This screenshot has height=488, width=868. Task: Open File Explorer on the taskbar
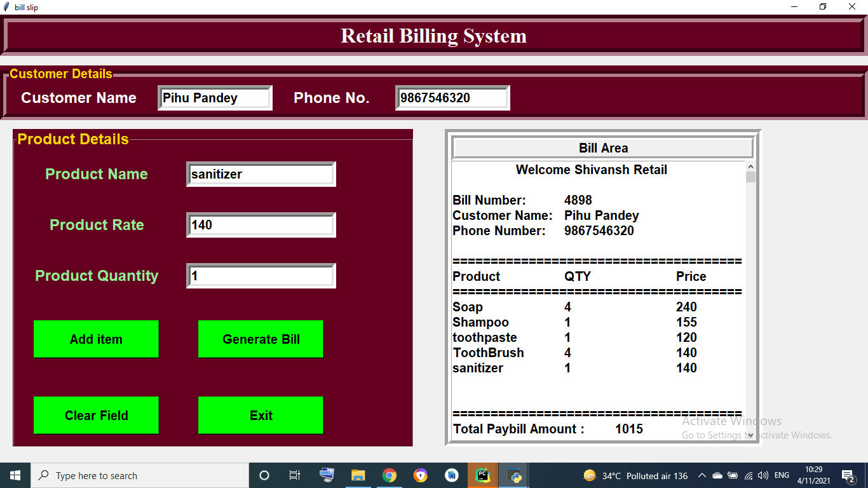[x=358, y=475]
